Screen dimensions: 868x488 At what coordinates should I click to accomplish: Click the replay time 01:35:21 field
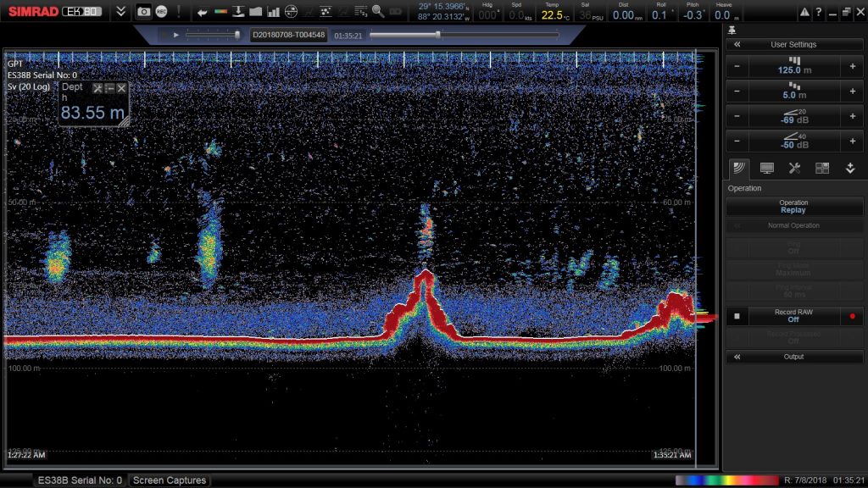[x=348, y=36]
